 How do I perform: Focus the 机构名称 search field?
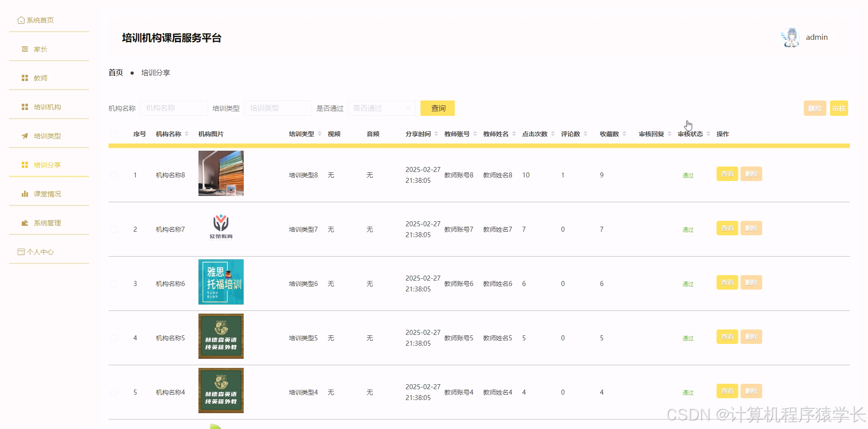(x=174, y=108)
